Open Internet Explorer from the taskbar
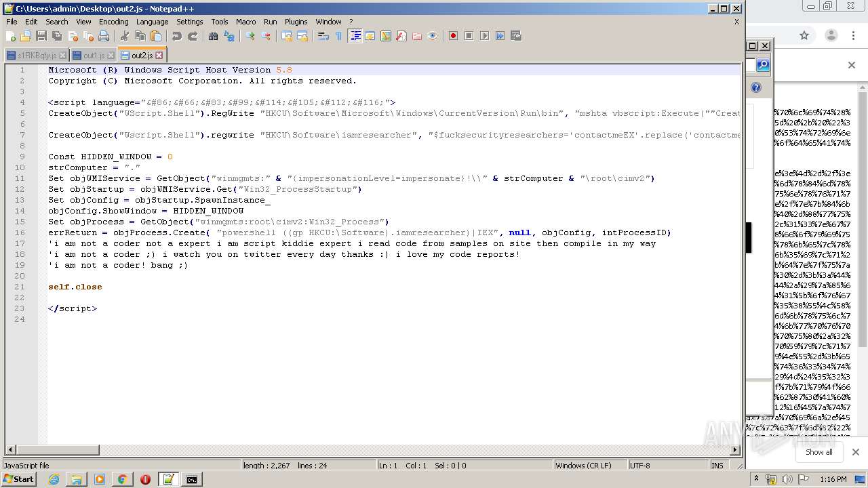Viewport: 868px width, 488px height. click(54, 479)
